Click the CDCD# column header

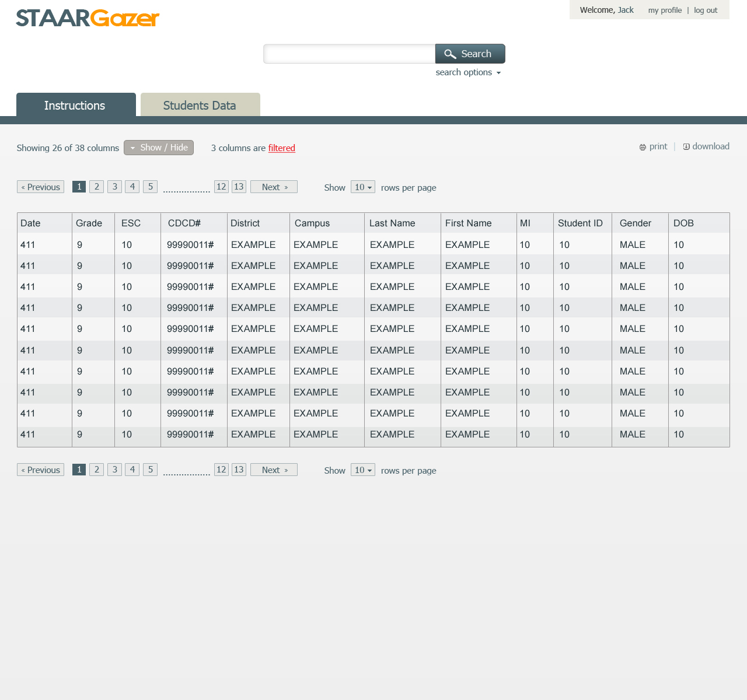(194, 223)
